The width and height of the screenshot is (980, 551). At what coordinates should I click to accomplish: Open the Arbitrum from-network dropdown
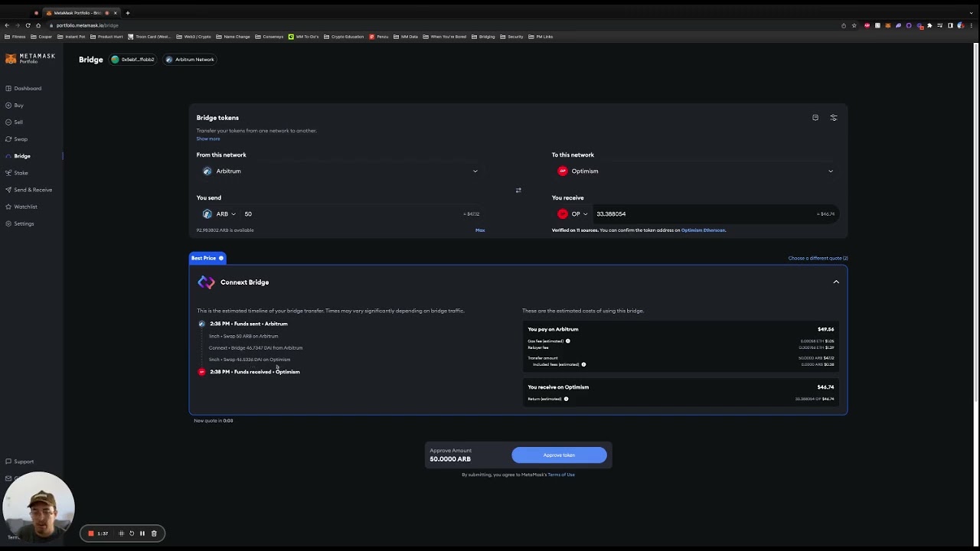pyautogui.click(x=341, y=171)
